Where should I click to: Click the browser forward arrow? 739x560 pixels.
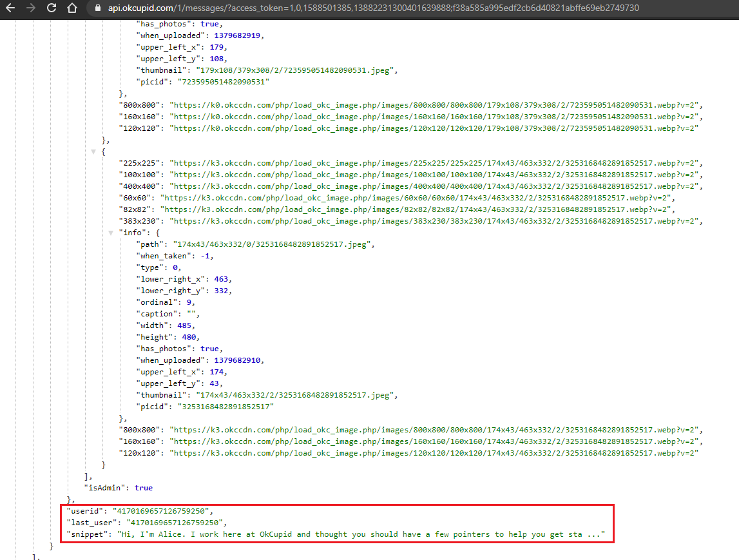click(31, 8)
